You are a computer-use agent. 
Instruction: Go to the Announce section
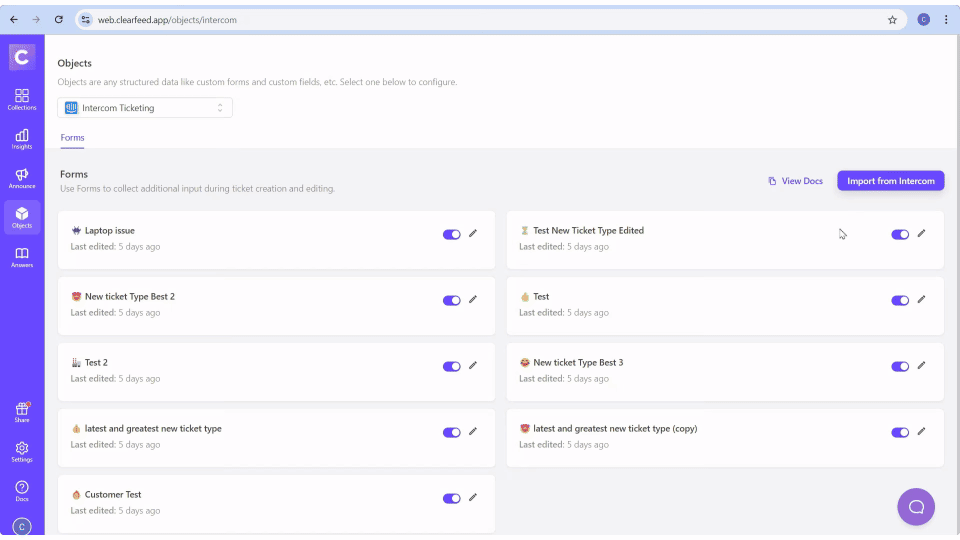22,178
